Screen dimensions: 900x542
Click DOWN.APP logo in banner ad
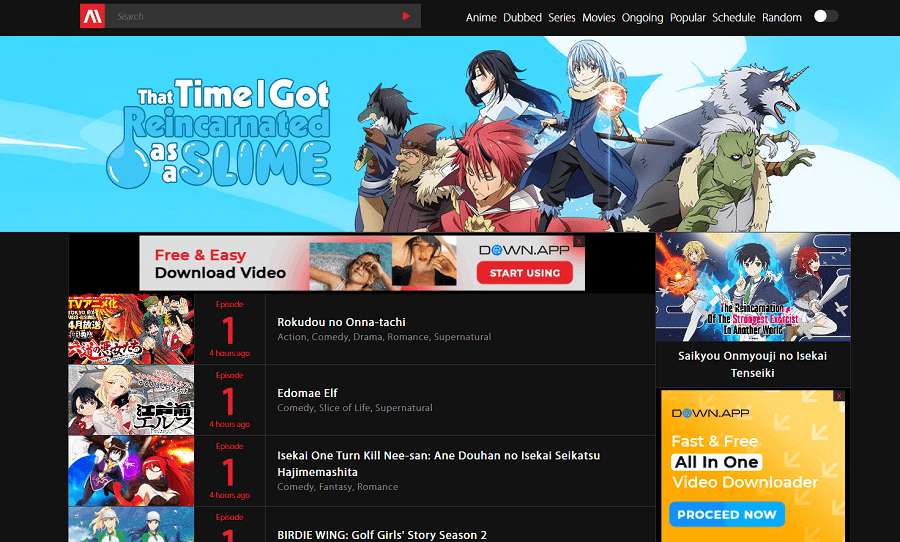(524, 250)
